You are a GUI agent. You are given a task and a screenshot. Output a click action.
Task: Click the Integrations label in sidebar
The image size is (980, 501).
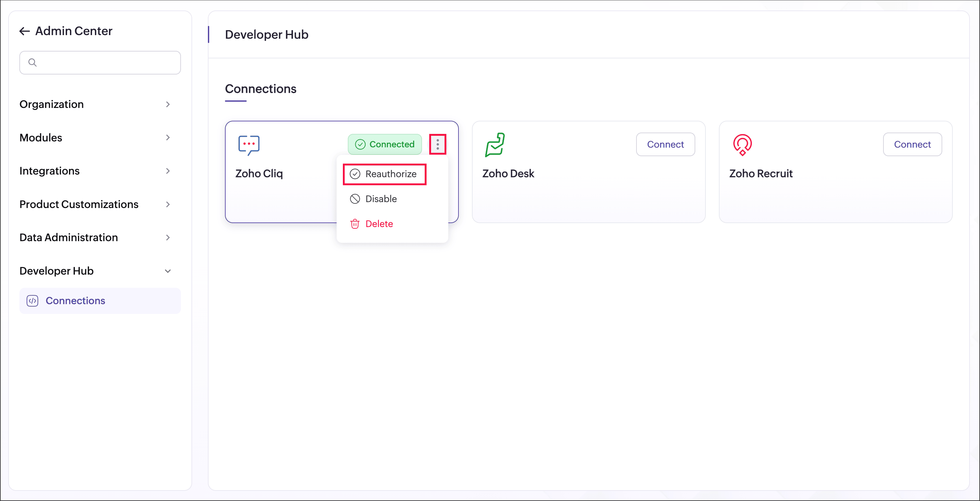tap(50, 171)
